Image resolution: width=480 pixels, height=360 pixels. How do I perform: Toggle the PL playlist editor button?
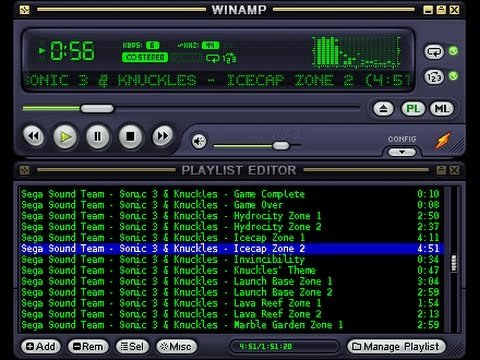tap(413, 109)
